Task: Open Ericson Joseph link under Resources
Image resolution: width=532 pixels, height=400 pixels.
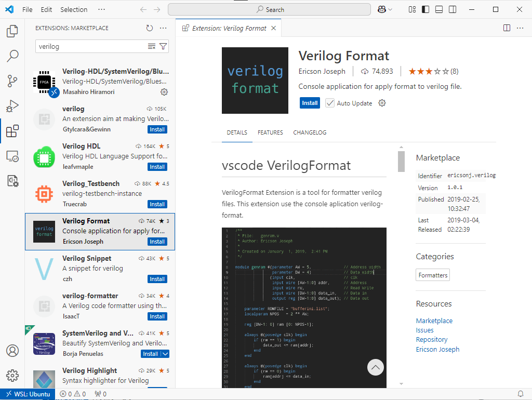Action: [437, 350]
